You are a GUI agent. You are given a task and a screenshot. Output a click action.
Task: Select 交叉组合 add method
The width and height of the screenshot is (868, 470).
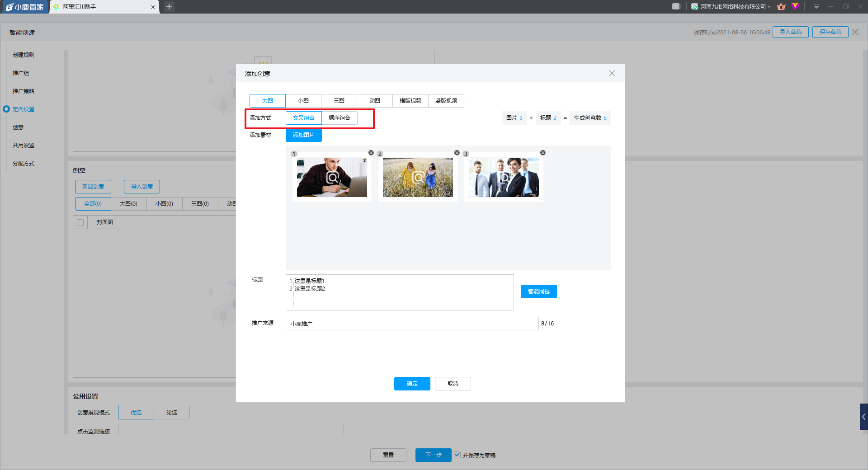(303, 118)
